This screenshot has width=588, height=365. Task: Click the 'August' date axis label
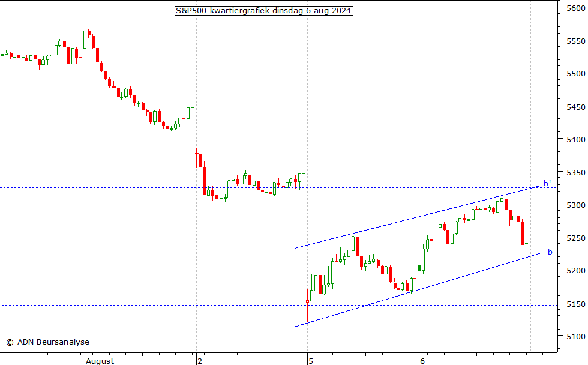coord(100,361)
